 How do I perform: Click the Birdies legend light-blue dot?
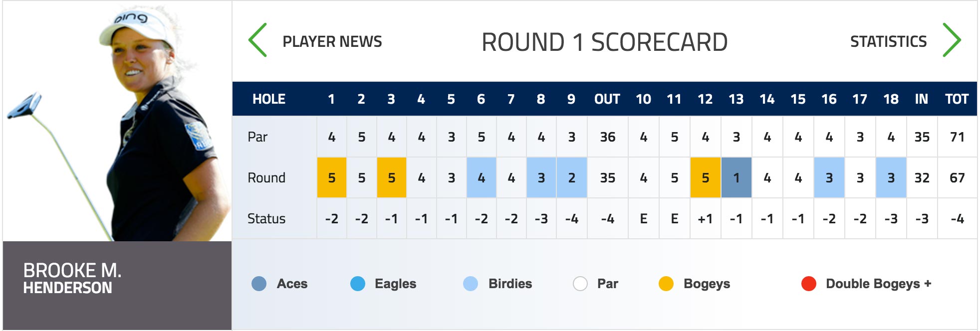[471, 284]
